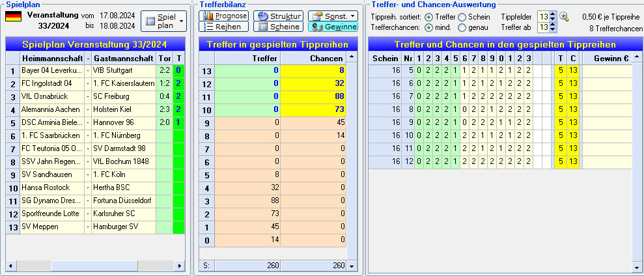This screenshot has height=276, width=644.
Task: Click the Tor column header
Action: pos(164,58)
